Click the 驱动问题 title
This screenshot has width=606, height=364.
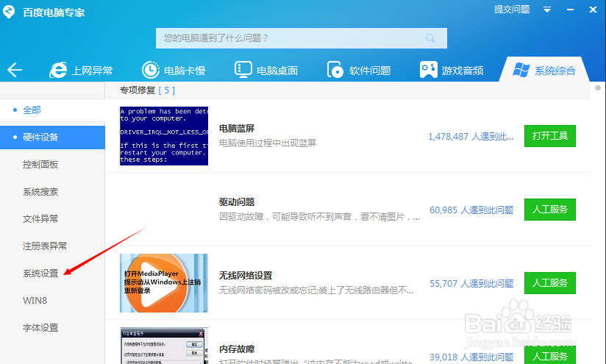[x=237, y=201]
